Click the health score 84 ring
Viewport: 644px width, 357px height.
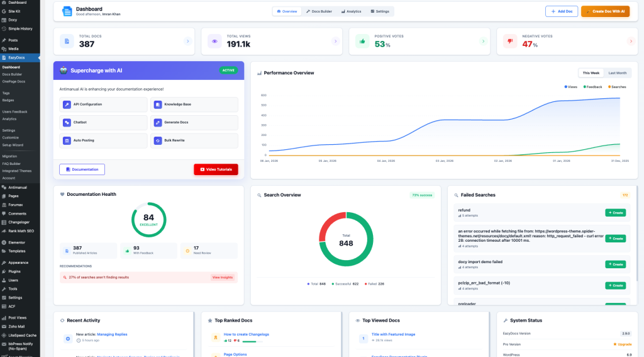148,220
